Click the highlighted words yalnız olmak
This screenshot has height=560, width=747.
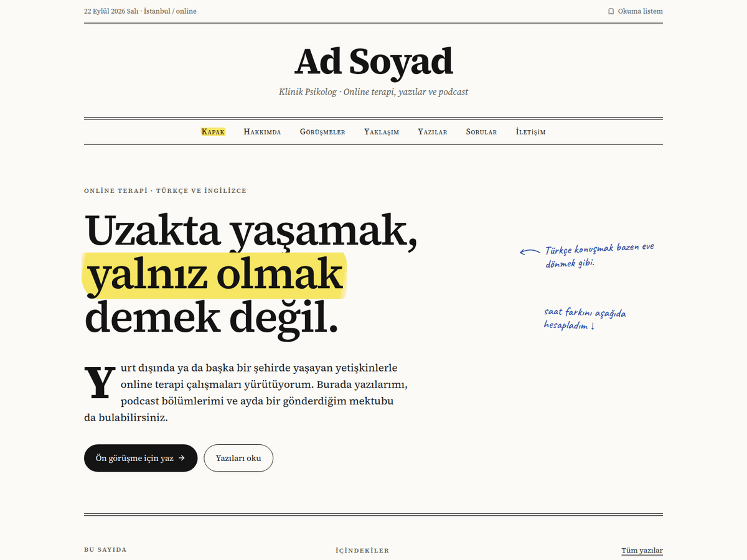(215, 274)
